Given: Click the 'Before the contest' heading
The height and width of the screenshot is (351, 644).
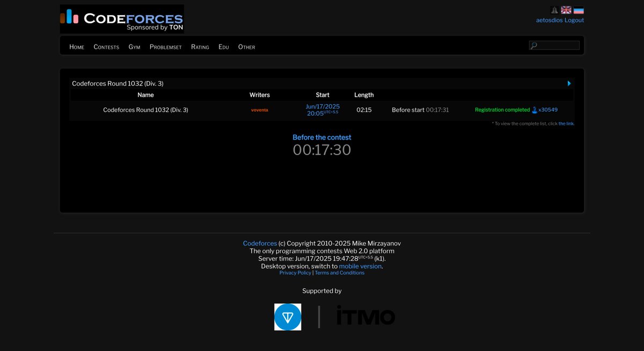Looking at the screenshot, I should (322, 137).
